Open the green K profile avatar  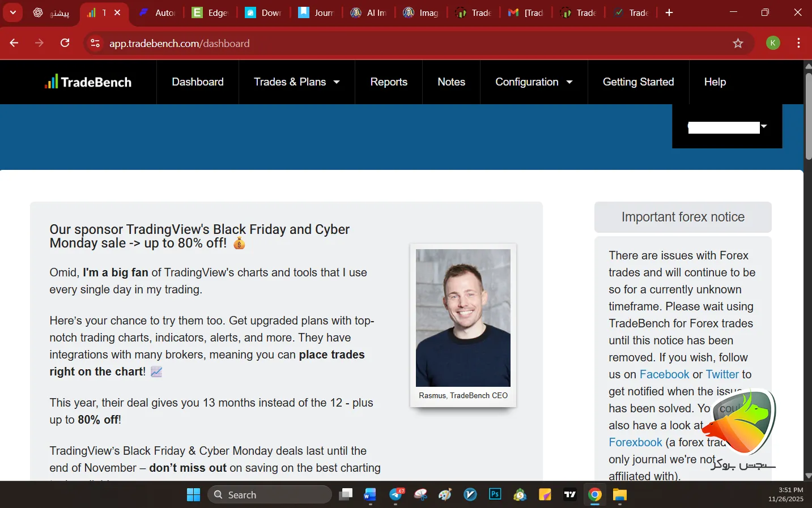click(773, 43)
